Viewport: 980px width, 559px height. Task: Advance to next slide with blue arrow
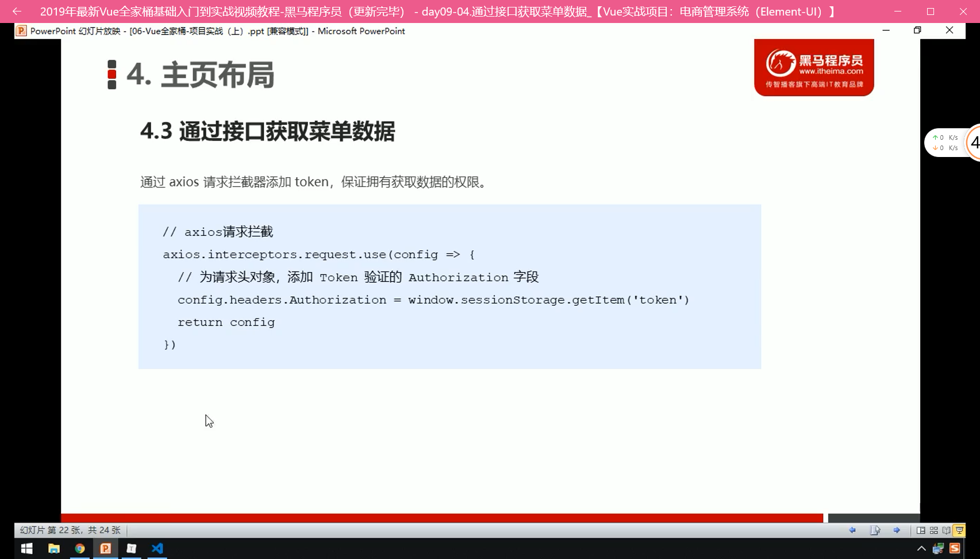point(897,530)
